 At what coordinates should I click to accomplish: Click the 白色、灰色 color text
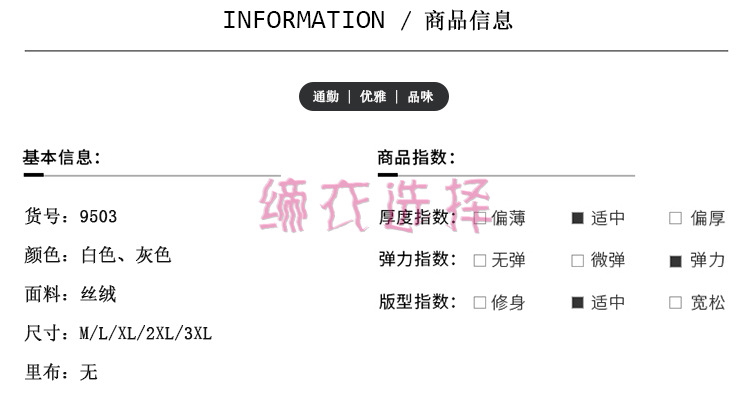pyautogui.click(x=126, y=255)
